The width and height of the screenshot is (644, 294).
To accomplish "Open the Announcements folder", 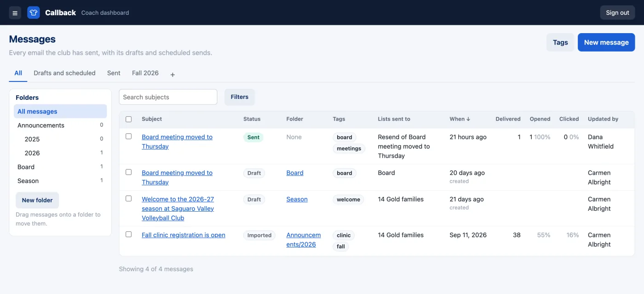I will coord(60,125).
